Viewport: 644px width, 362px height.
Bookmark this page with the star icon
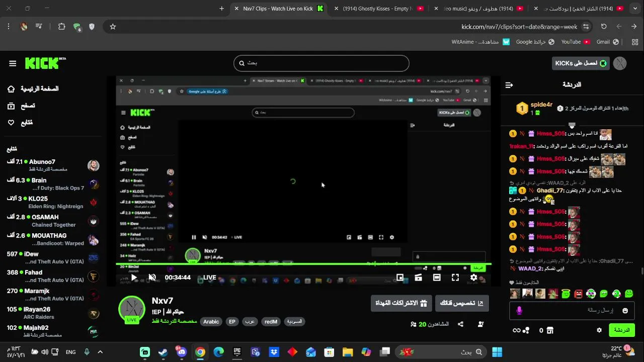click(113, 27)
